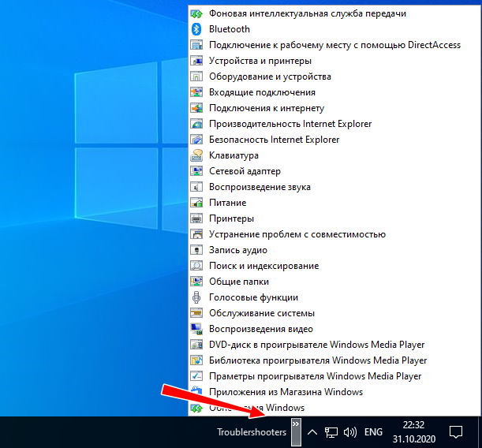Click the Голосовые функции microphone icon
The image size is (482, 448).
(196, 297)
